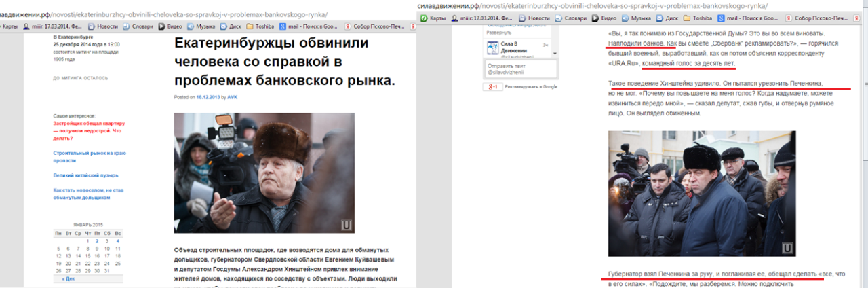Open Новости bookmark in right window
The height and width of the screenshot is (288, 868).
click(534, 17)
